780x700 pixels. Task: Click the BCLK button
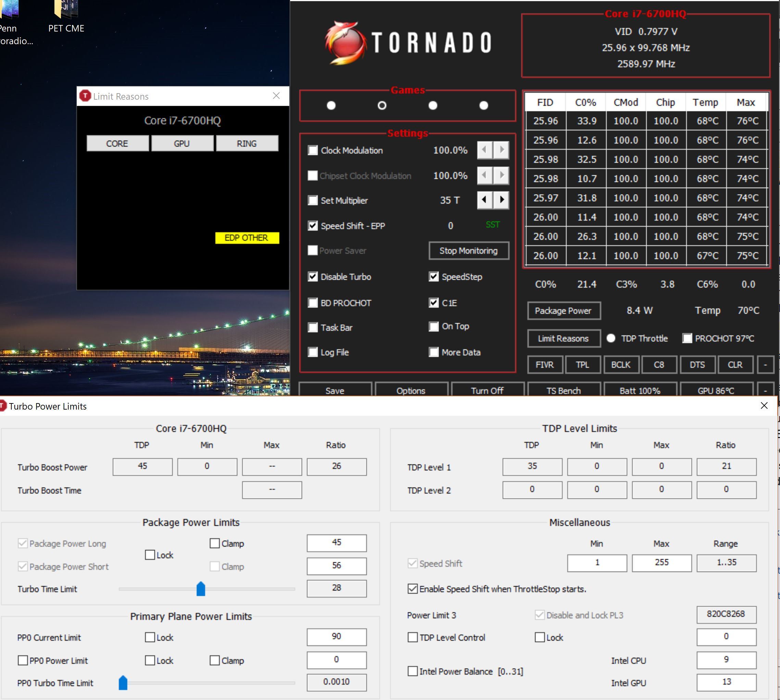621,365
